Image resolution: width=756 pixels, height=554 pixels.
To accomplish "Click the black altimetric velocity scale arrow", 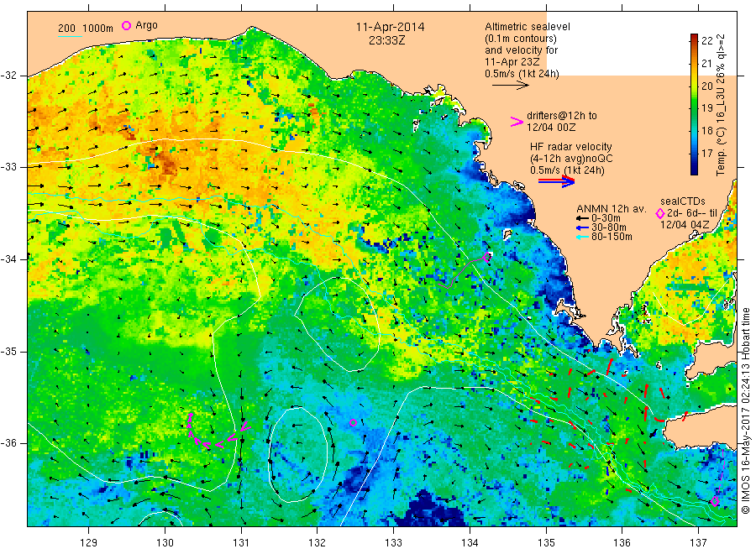I will pos(511,86).
